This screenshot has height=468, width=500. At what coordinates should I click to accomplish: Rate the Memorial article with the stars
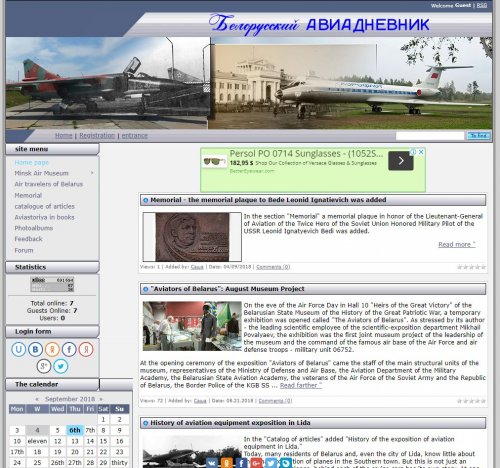pyautogui.click(x=471, y=267)
